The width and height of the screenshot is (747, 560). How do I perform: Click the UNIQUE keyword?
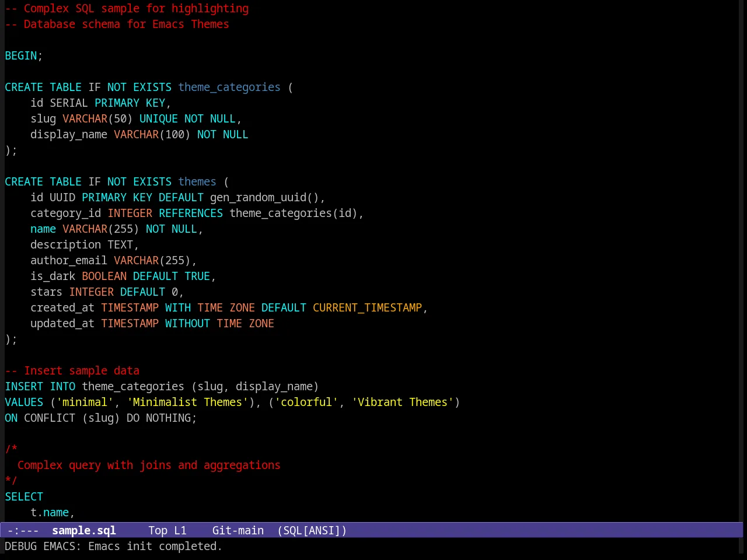coord(159,118)
